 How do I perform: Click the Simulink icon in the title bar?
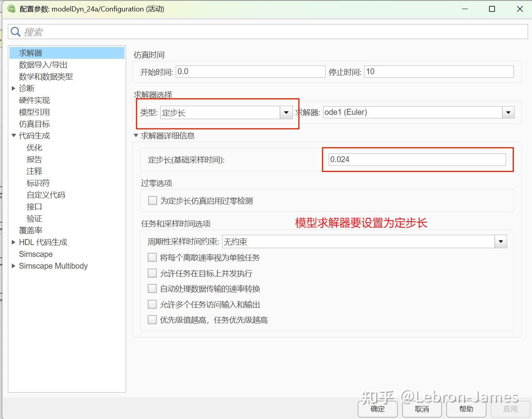11,8
